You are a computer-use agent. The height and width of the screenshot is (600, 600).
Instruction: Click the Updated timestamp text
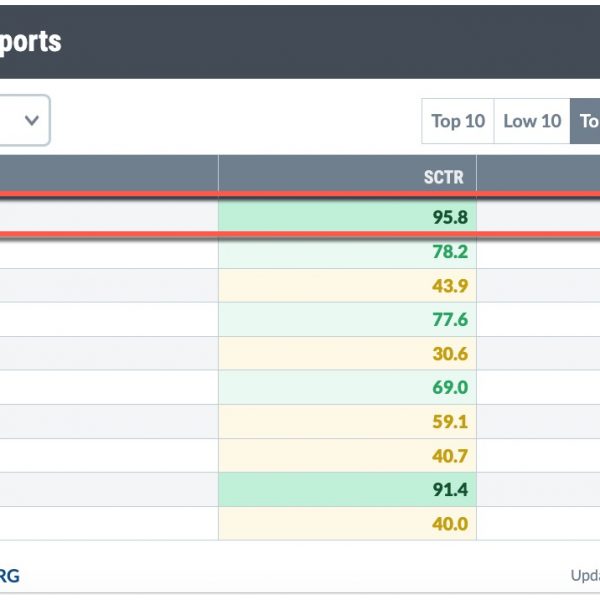[585, 576]
